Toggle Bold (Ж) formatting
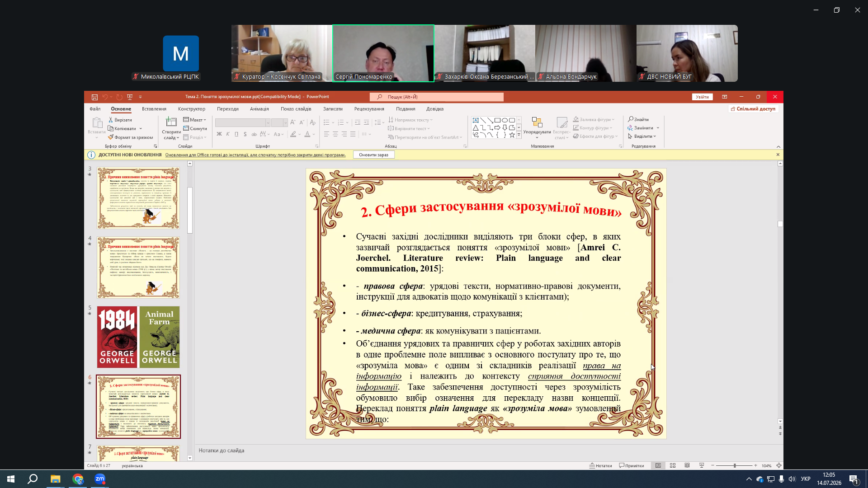The image size is (868, 488). (x=219, y=134)
